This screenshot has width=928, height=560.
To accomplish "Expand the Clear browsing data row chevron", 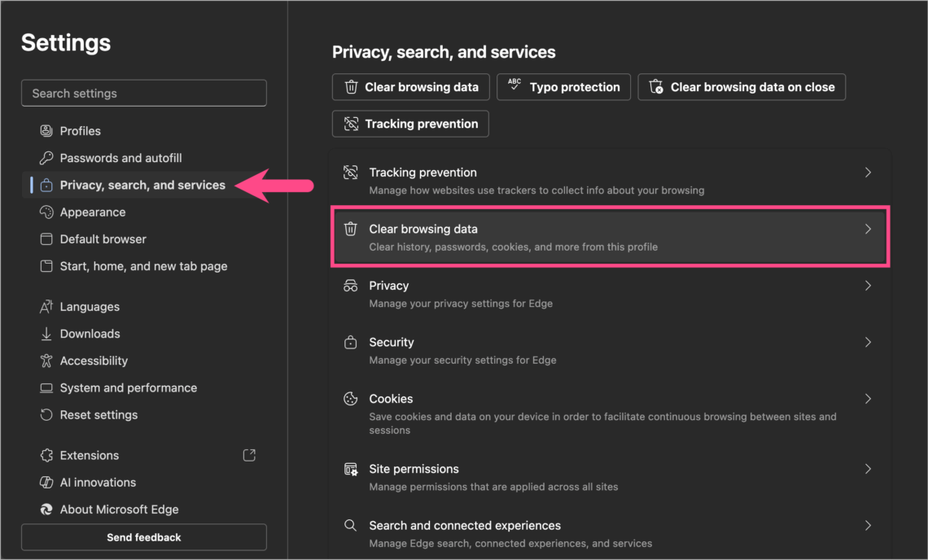I will coord(867,229).
